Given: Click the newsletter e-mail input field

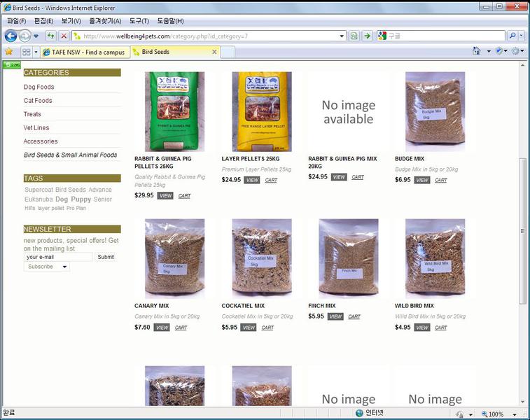Looking at the screenshot, I should (x=58, y=257).
